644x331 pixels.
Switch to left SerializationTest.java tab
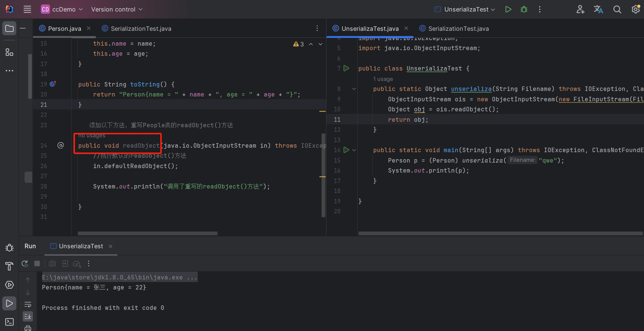[137, 29]
